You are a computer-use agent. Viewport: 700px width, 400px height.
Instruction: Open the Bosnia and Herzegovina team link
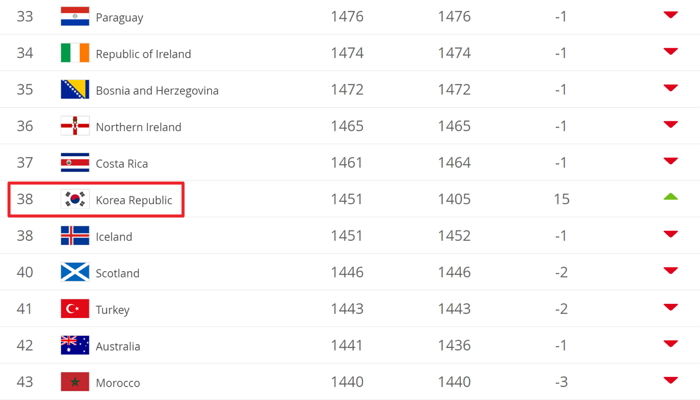(x=157, y=91)
